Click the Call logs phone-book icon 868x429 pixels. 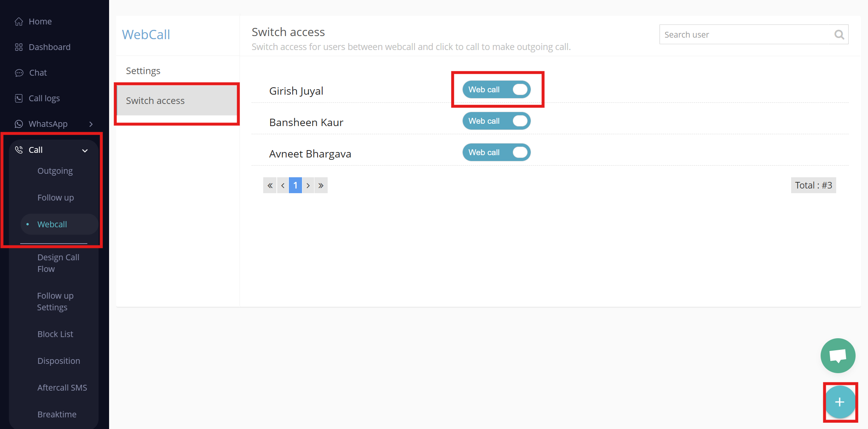(19, 99)
